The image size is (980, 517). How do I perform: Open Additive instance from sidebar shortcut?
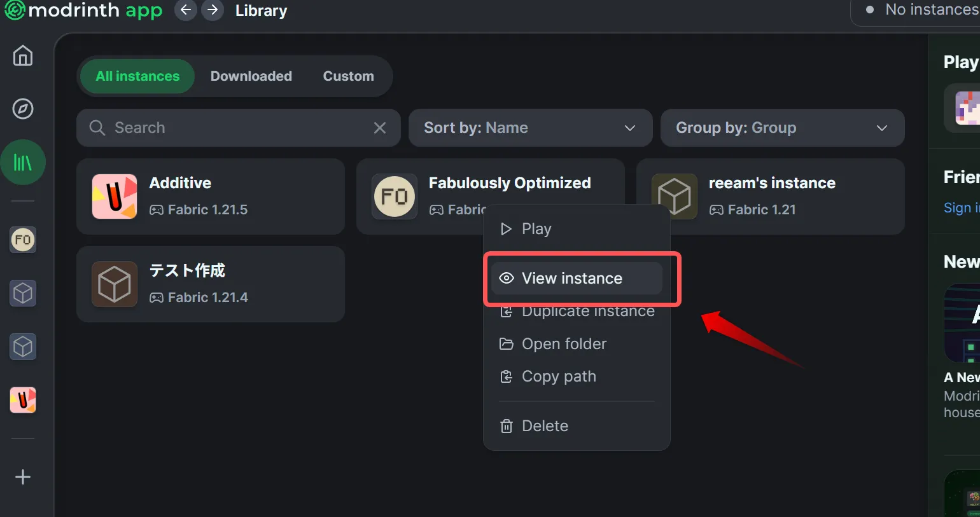23,400
